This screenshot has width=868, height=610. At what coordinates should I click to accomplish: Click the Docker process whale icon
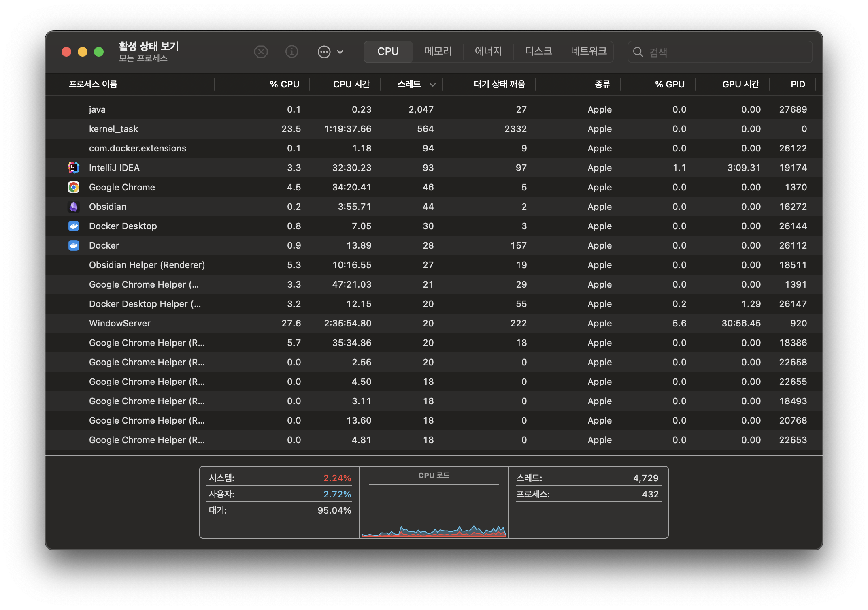pos(73,245)
